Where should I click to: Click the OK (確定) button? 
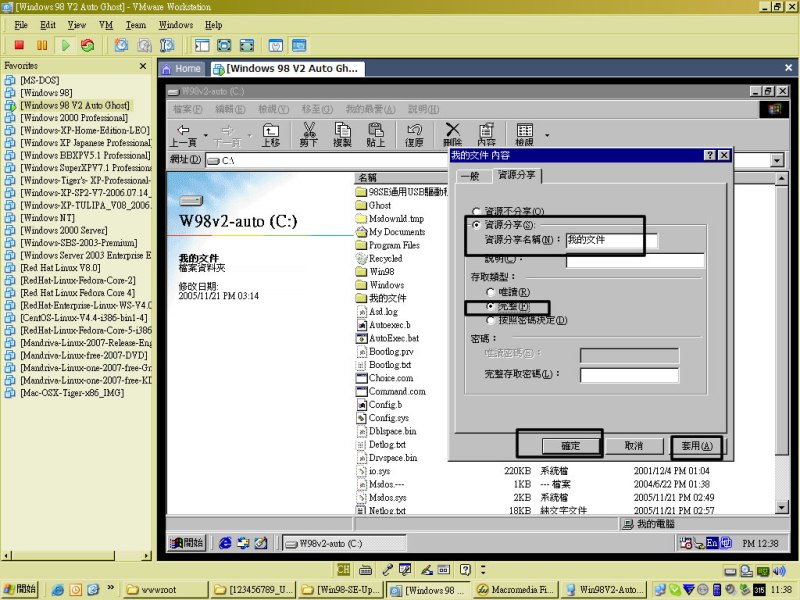570,446
